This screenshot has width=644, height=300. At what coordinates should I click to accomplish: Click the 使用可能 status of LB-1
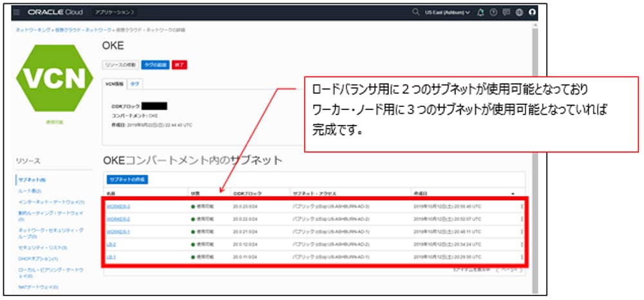coord(203,258)
